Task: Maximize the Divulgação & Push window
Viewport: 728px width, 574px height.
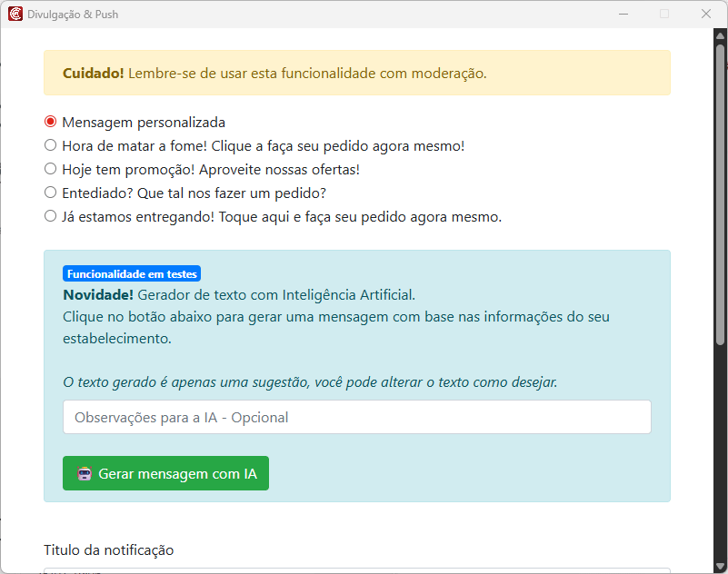Action: click(x=664, y=15)
